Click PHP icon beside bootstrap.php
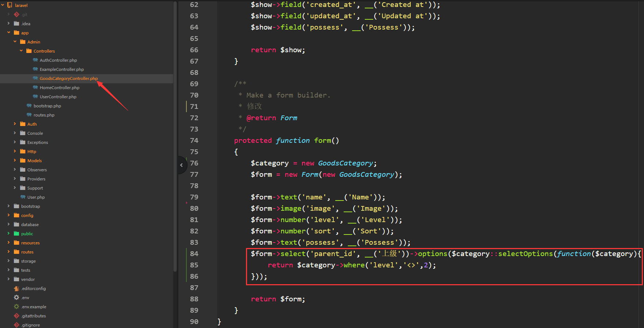The height and width of the screenshot is (328, 644). (29, 106)
